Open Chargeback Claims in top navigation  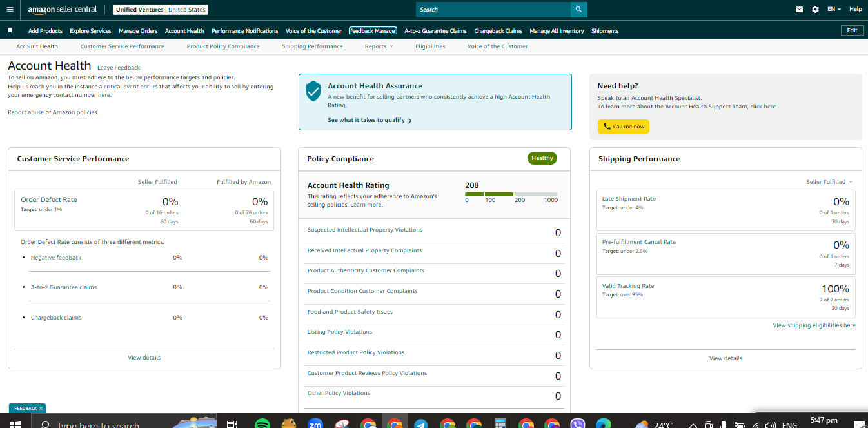click(x=498, y=31)
